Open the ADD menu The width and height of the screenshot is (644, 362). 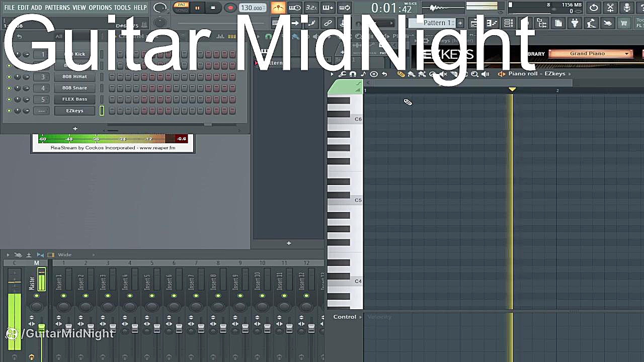pyautogui.click(x=37, y=8)
